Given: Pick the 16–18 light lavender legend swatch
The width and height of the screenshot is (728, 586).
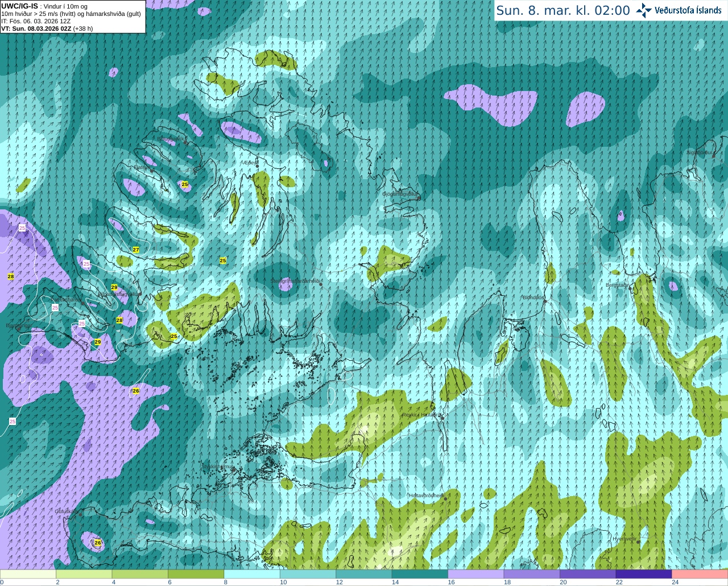Looking at the screenshot, I should pos(476,574).
